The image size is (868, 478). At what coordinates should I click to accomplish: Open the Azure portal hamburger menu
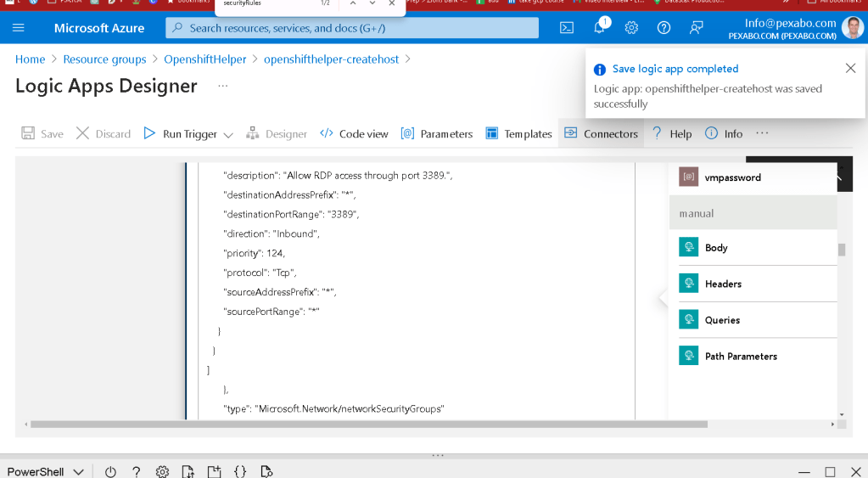(x=19, y=28)
